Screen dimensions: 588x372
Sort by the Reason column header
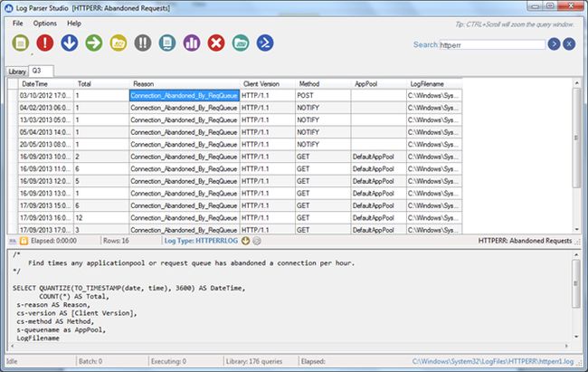[185, 83]
